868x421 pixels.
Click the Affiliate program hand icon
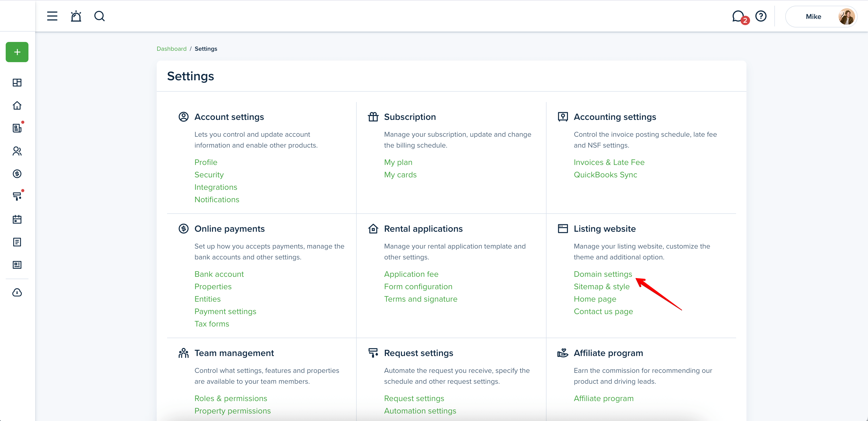pos(563,353)
